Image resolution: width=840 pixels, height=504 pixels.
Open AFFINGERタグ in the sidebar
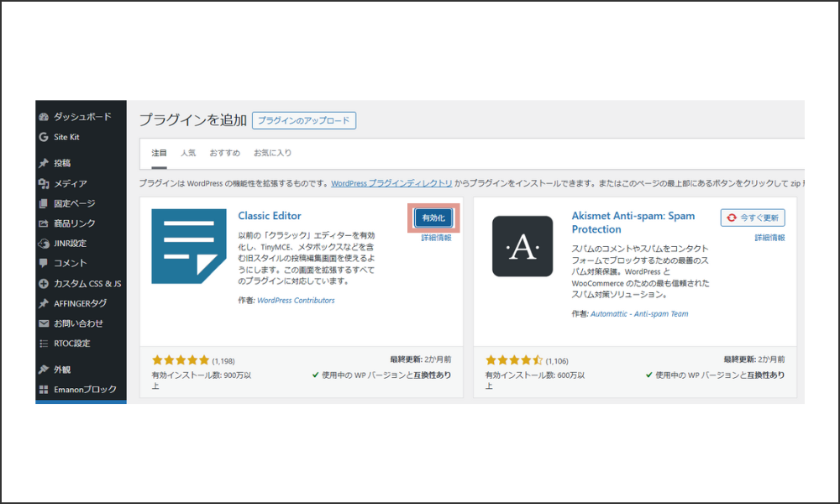coord(81,304)
